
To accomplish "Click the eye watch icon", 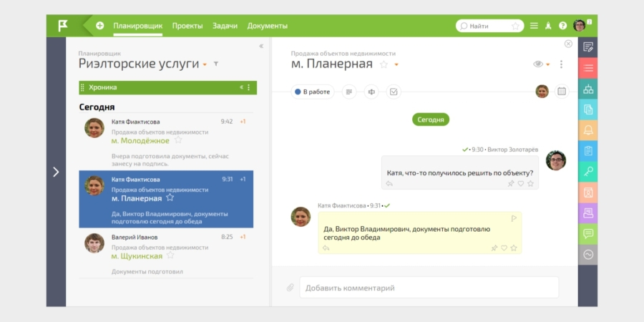I will (538, 64).
